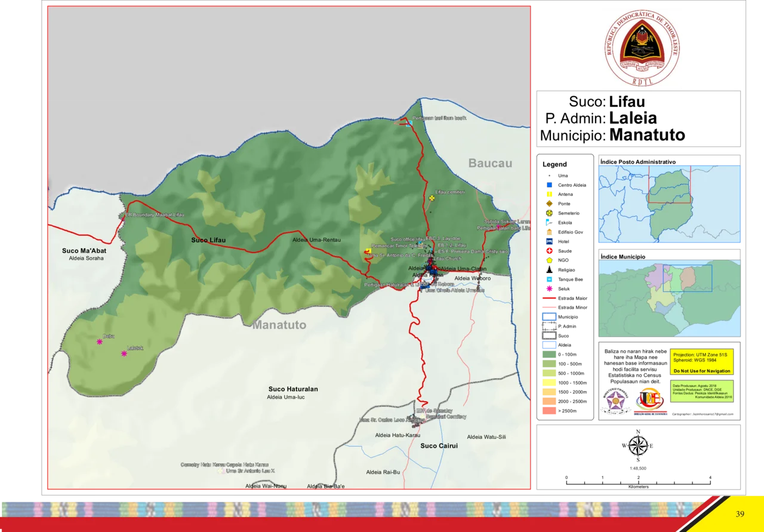The image size is (764, 532).
Task: Click the DGE statistics directorate logo
Action: click(652, 401)
